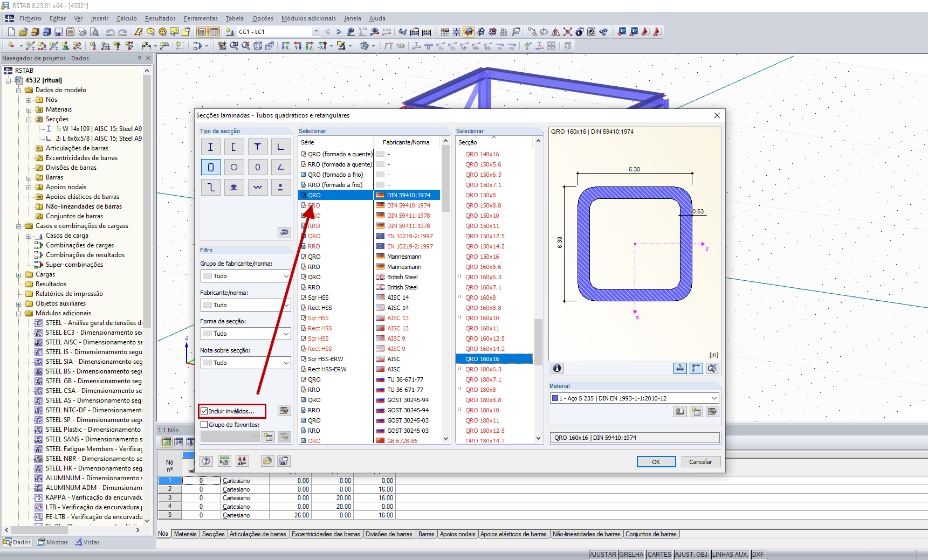The height and width of the screenshot is (560, 928).
Task: Toggle GRELHA grid in the status bar
Action: (x=631, y=555)
